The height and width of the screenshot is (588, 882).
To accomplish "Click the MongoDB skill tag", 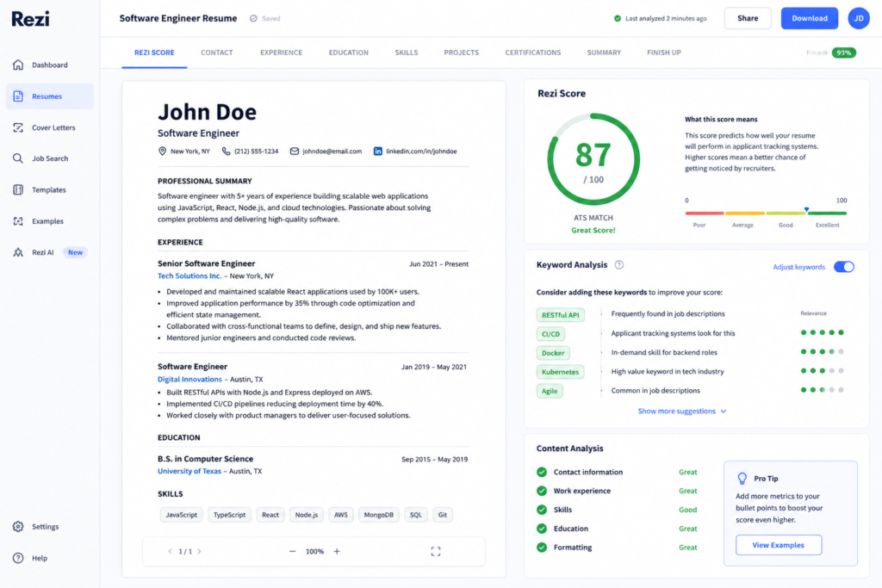I will point(379,515).
